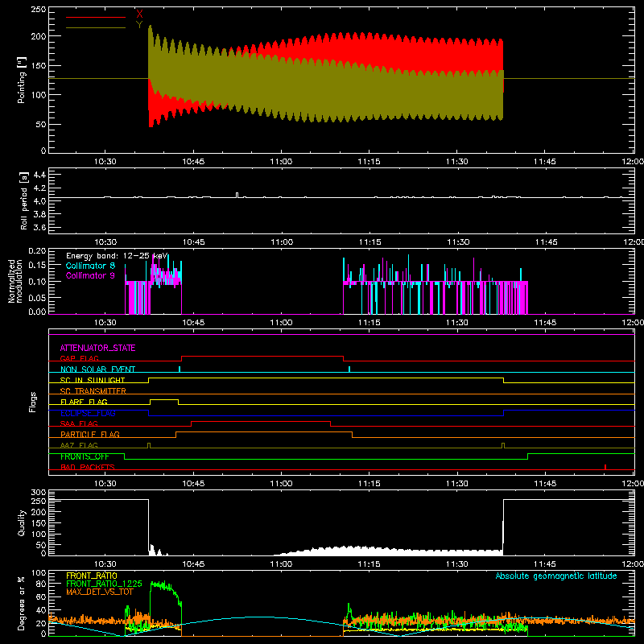Select the olive 'Y' legend label

139,25
